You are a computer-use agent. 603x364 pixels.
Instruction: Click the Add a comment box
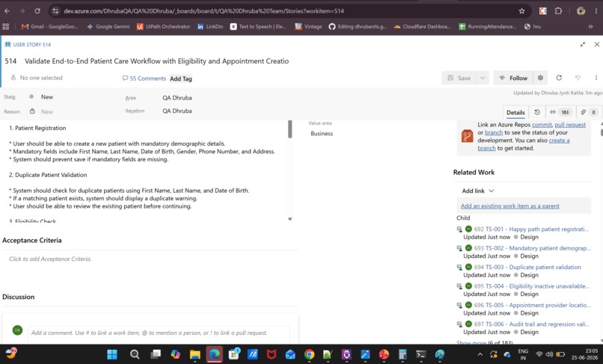159,333
